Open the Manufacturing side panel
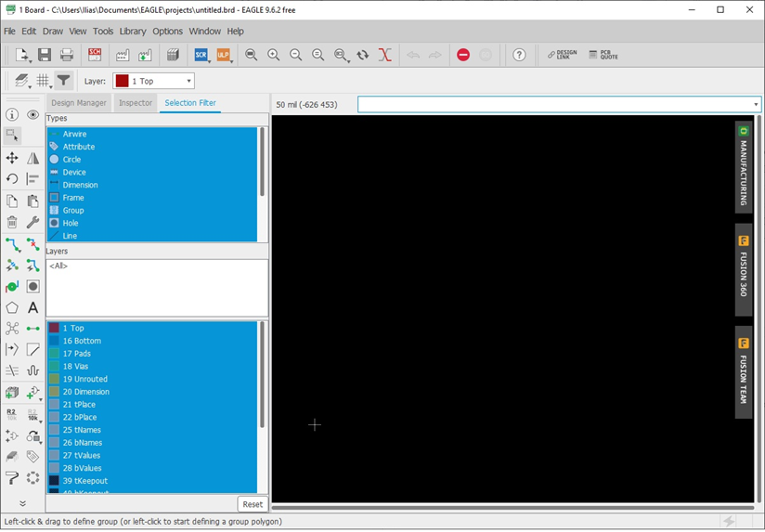 tap(744, 167)
